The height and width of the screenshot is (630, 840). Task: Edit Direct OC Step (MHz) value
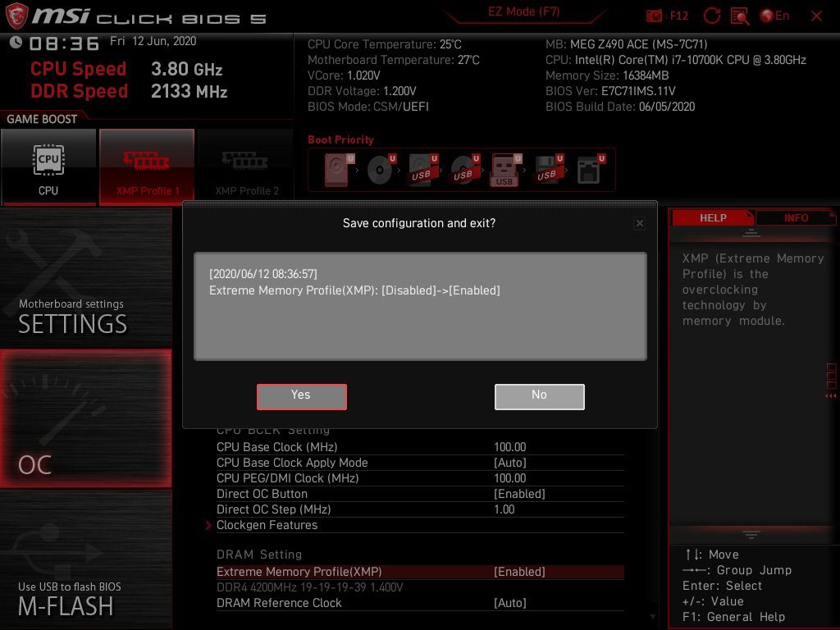pos(420,509)
